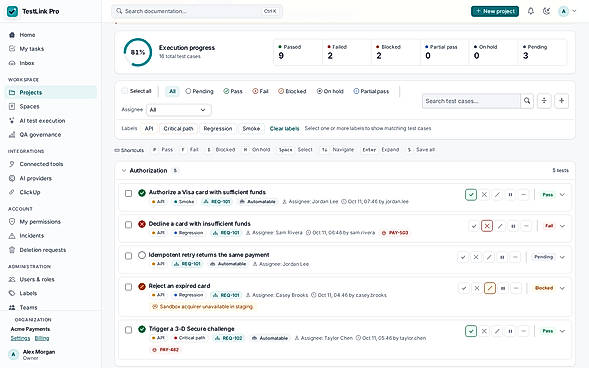Mark Decline a card test blocked via slash icon
This screenshot has width=589, height=368.
(500, 226)
